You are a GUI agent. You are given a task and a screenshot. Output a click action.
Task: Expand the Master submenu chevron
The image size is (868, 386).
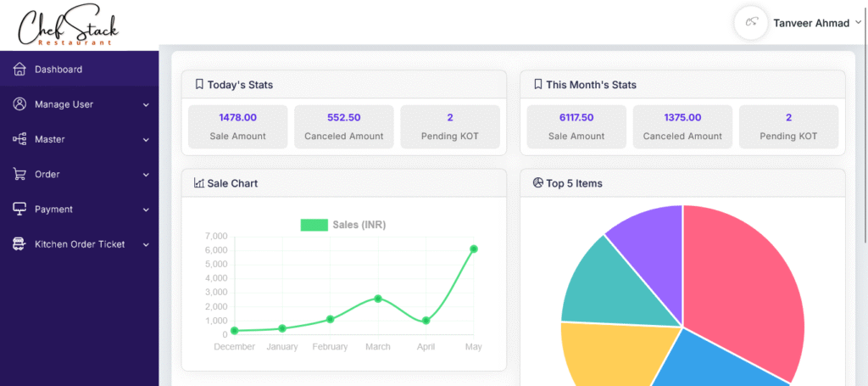[146, 140]
